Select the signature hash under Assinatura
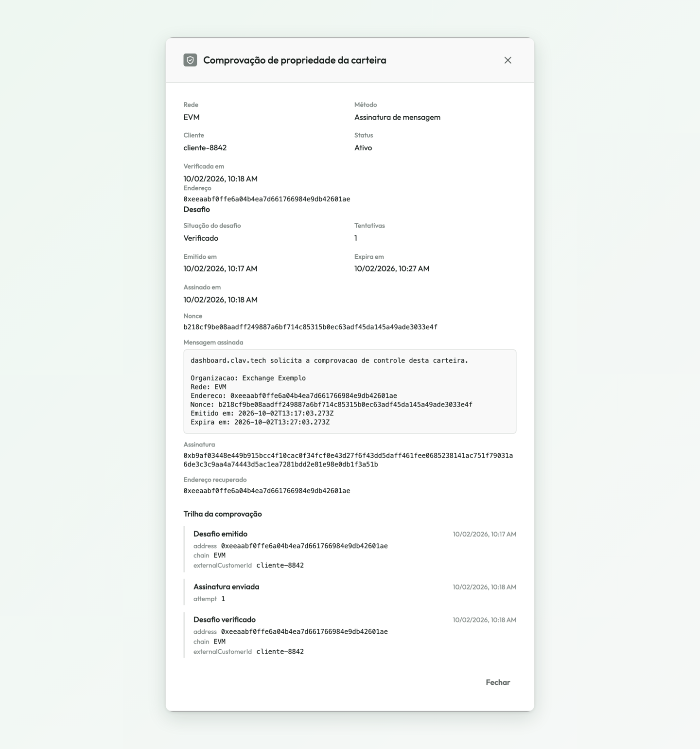700x749 pixels. pos(348,460)
